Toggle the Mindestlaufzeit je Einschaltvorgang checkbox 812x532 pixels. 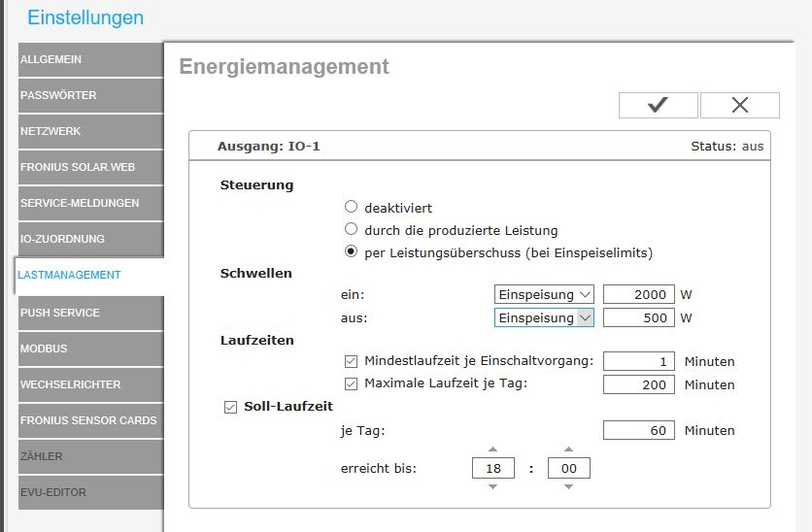(352, 361)
